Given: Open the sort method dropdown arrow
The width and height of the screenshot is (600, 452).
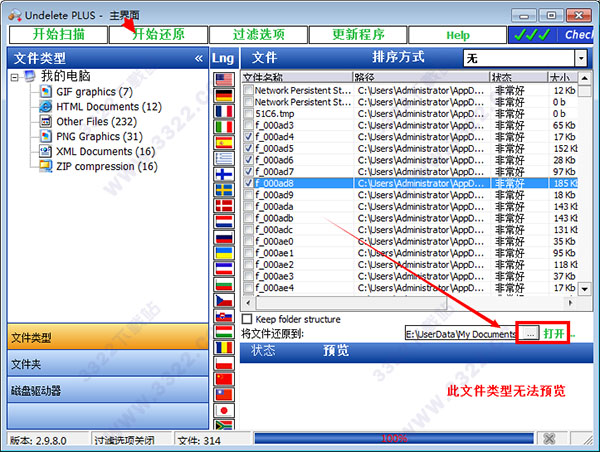Looking at the screenshot, I should tap(581, 59).
